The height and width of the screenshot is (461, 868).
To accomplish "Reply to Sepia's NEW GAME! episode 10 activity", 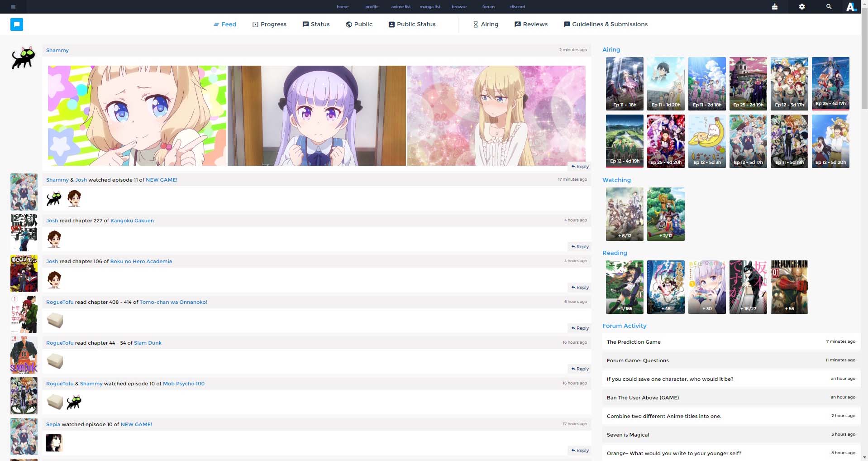I will pyautogui.click(x=580, y=451).
